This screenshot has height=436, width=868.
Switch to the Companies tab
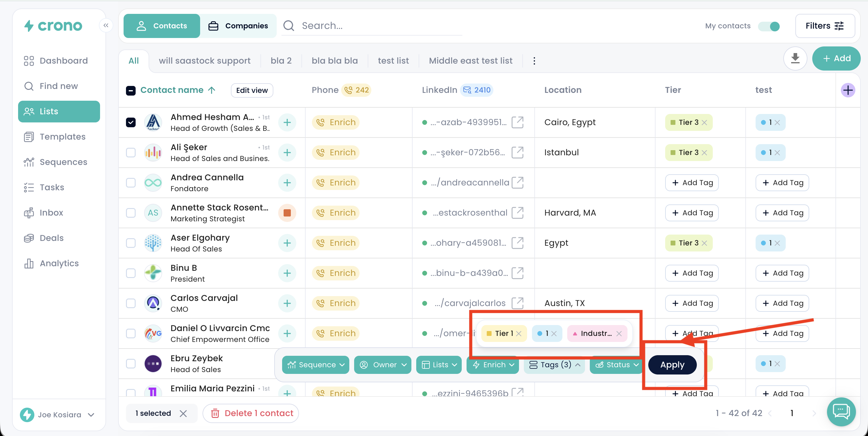238,26
